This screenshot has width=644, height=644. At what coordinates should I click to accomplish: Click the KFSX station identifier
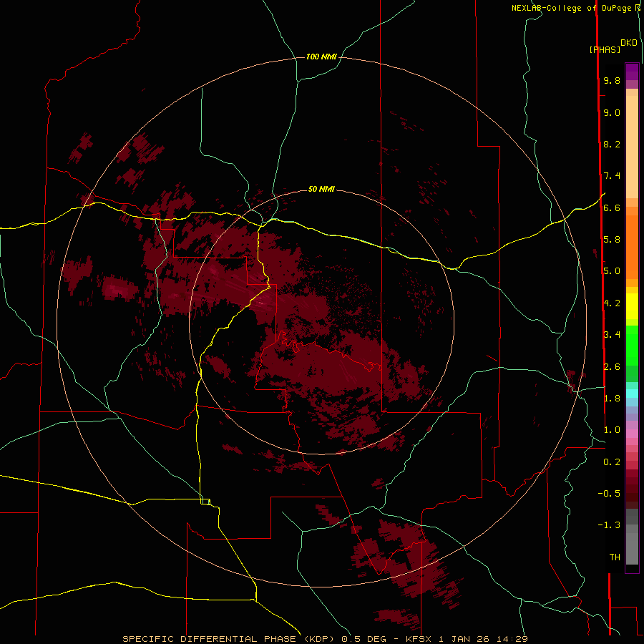419,639
